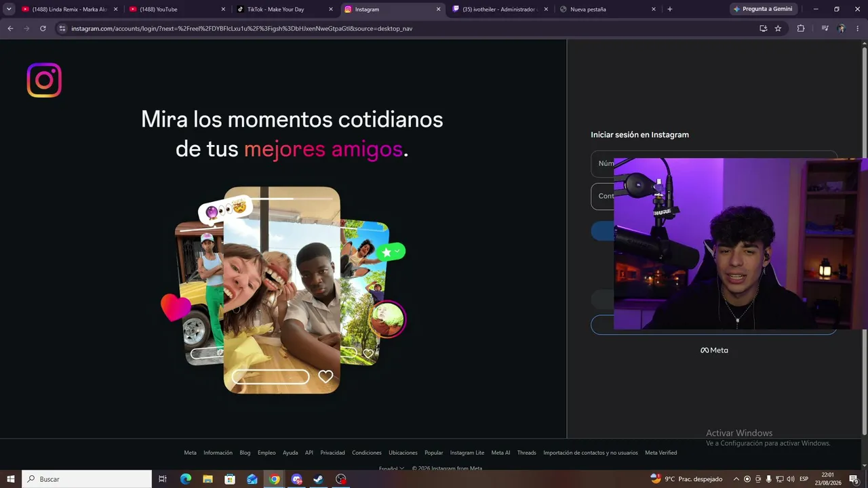
Task: Click the browser address bar URL
Action: pos(242,28)
